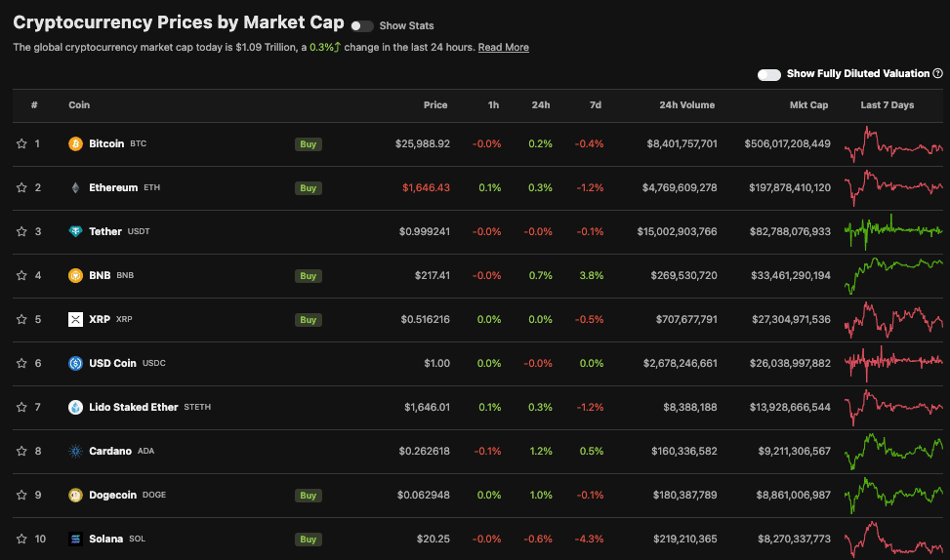The width and height of the screenshot is (950, 560).
Task: Click BNB 7d change 3.8%
Action: [x=592, y=275]
